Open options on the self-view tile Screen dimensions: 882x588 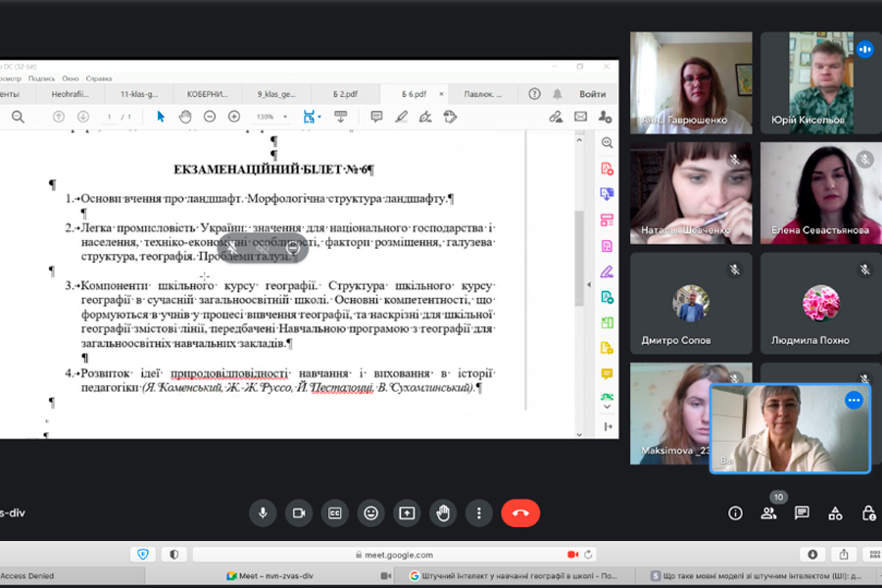854,400
